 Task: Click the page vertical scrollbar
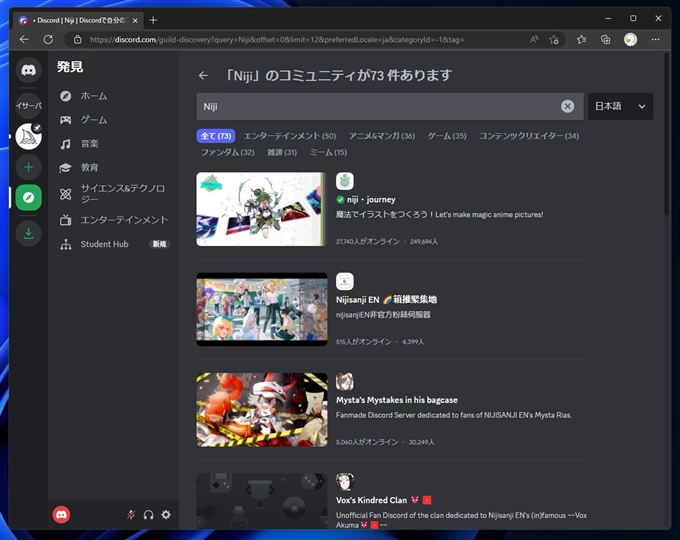667,134
